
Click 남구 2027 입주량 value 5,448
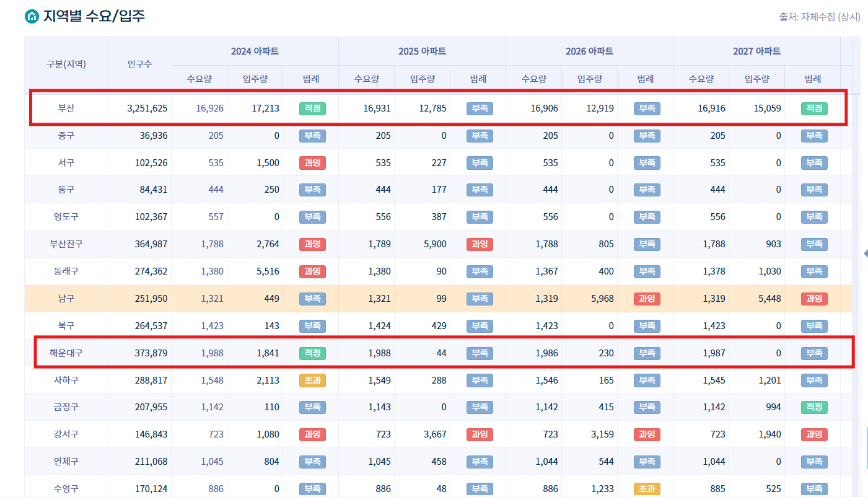point(770,299)
